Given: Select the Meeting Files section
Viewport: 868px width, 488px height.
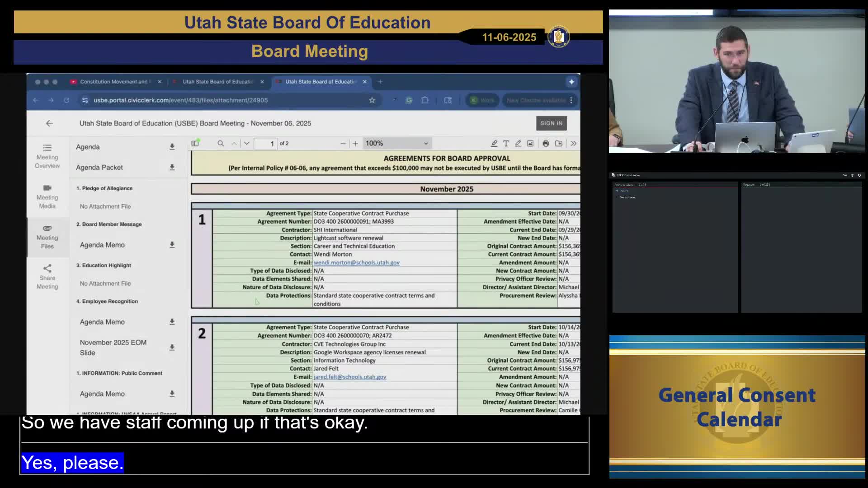Looking at the screenshot, I should point(47,237).
